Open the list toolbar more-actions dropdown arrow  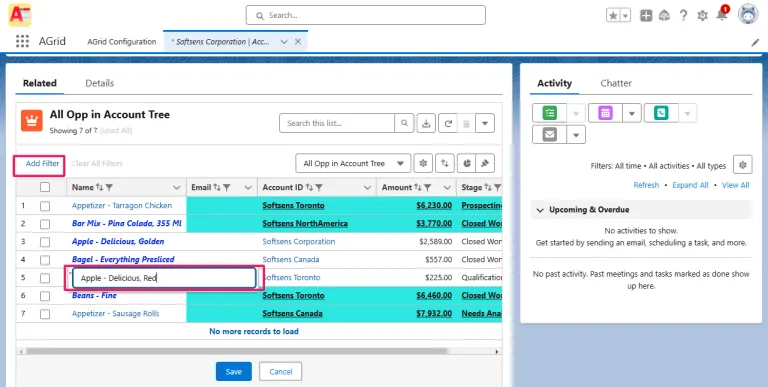click(x=485, y=123)
